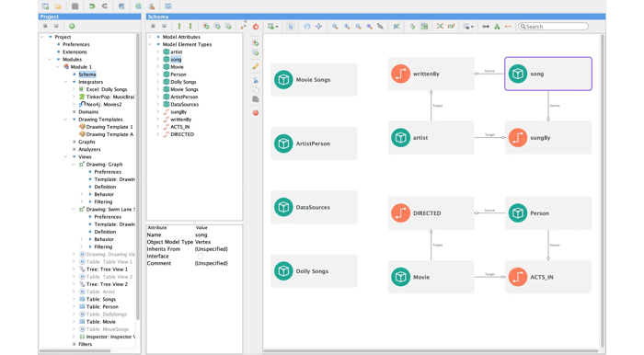Collapse the Model Element Types node
This screenshot has width=644, height=355.
tap(150, 44)
